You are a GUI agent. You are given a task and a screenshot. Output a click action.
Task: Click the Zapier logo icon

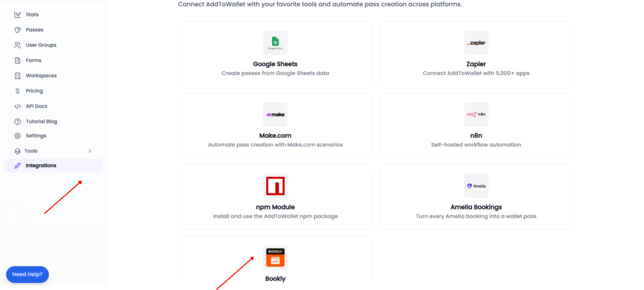[x=476, y=43]
